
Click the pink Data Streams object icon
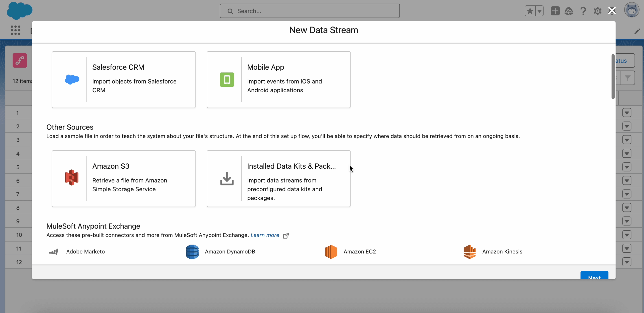20,61
